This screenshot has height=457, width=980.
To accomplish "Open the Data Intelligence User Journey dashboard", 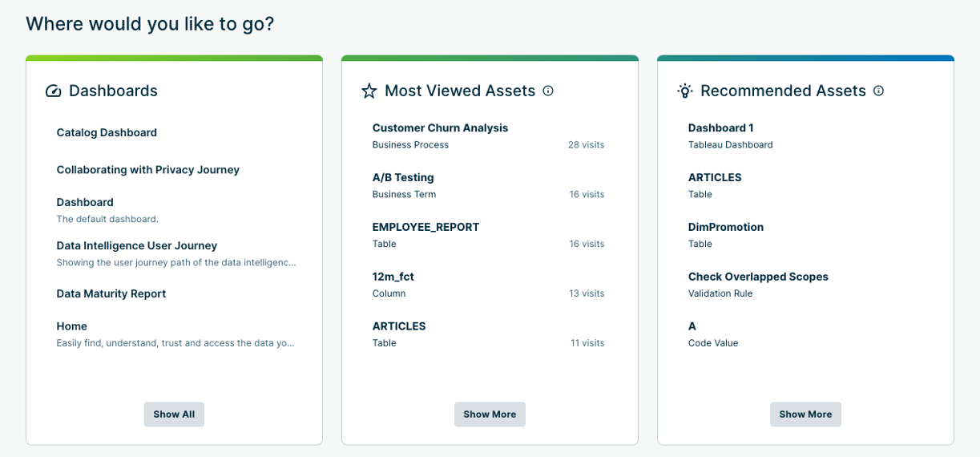I will tap(136, 246).
